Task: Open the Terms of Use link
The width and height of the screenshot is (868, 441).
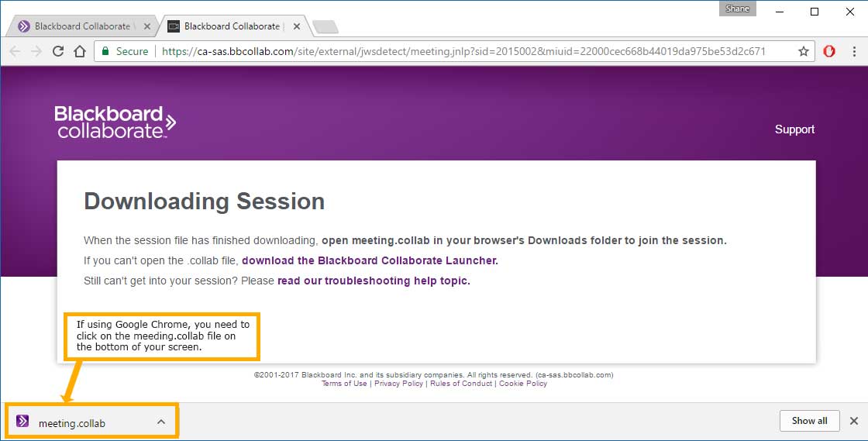Action: coord(344,384)
